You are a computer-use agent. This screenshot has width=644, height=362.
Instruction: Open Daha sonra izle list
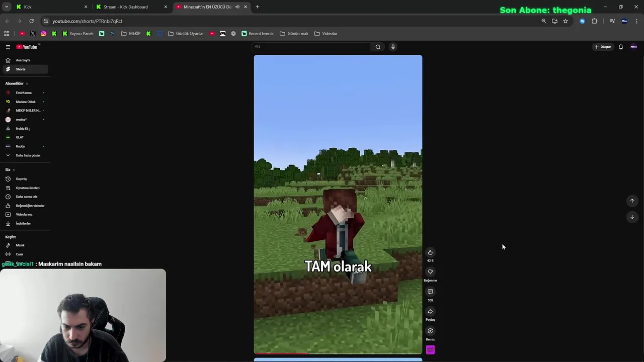point(24,197)
